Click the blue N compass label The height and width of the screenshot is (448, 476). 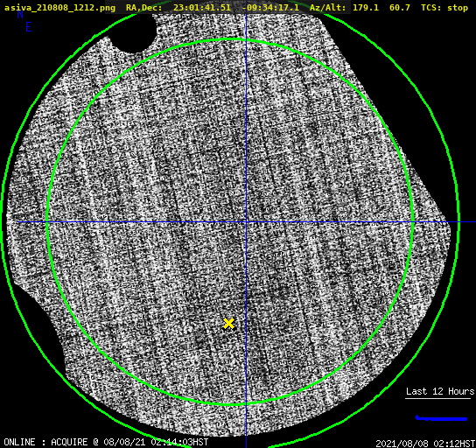point(20,14)
